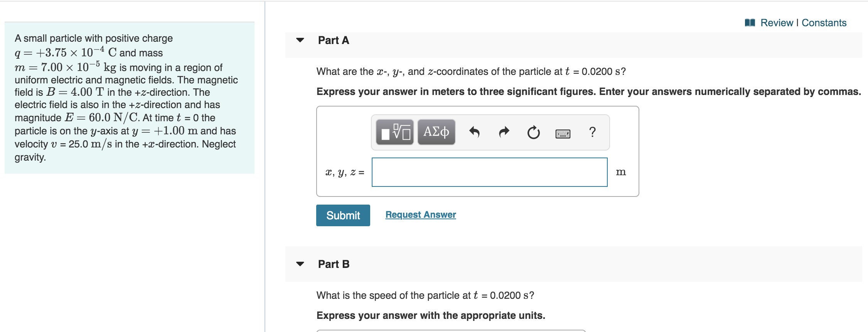The image size is (868, 332).
Task: Click the Request Answer link
Action: [x=421, y=215]
